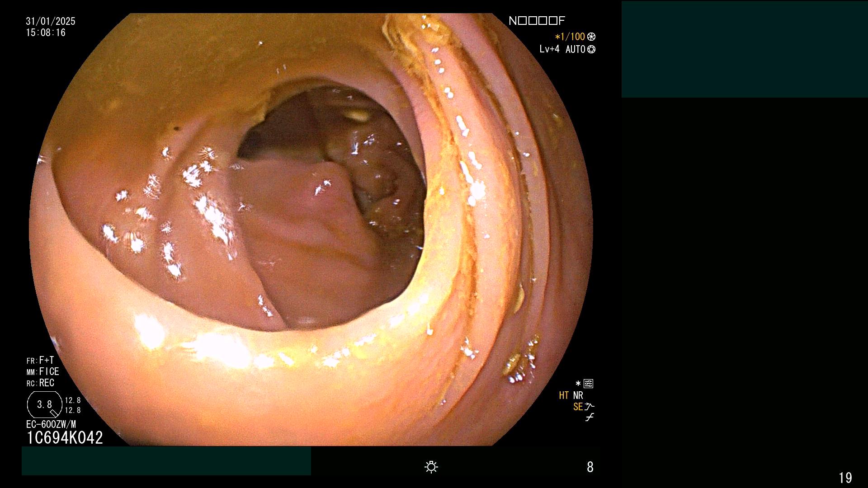
Task: Click the upper 12.8 diameter value
Action: [73, 400]
